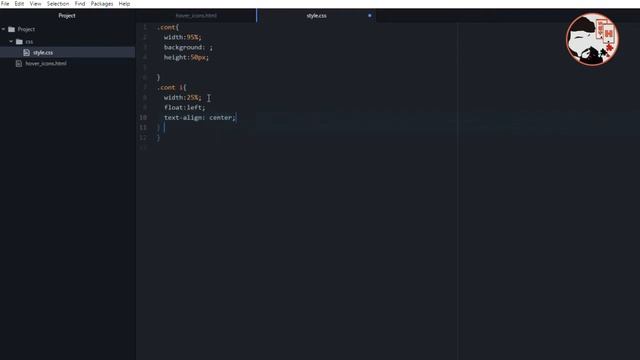Collapse the Project root folder arrow
Viewport: 640px width, 360px height.
click(4, 29)
